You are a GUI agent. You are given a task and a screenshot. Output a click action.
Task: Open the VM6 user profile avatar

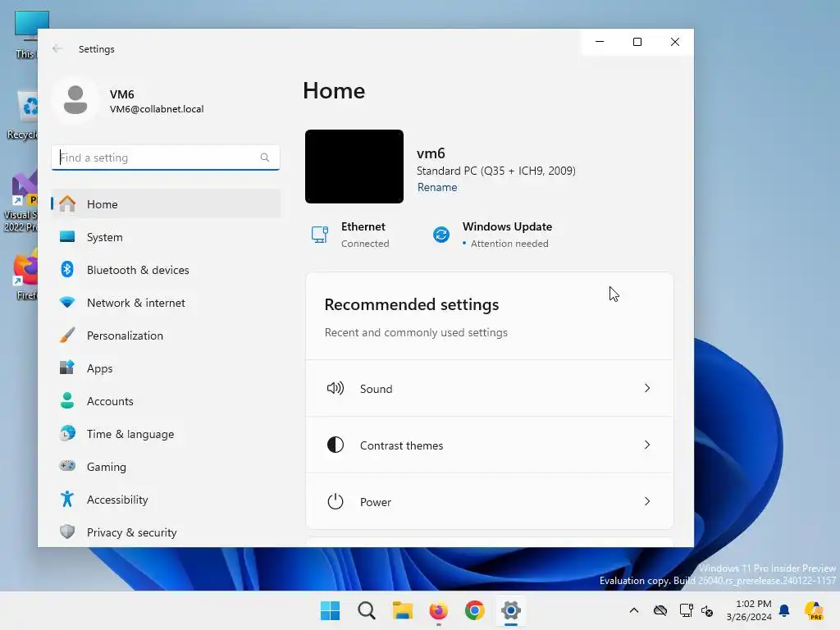[x=75, y=100]
